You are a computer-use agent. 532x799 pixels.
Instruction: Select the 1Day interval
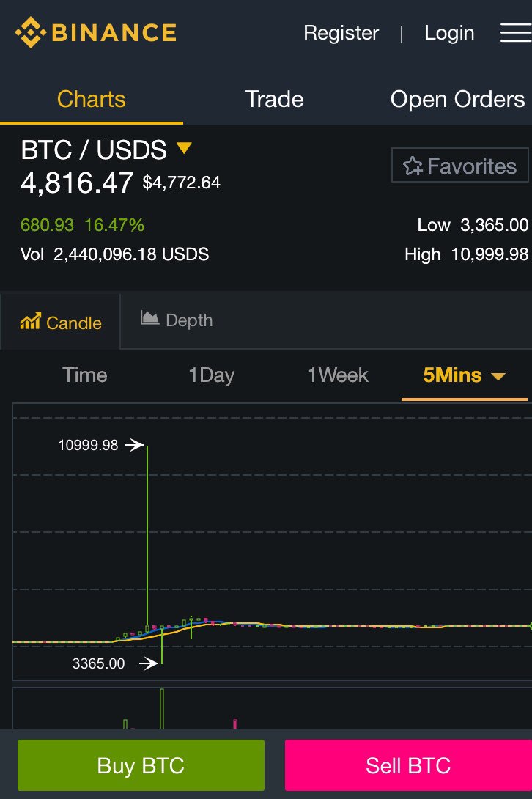[x=212, y=375]
